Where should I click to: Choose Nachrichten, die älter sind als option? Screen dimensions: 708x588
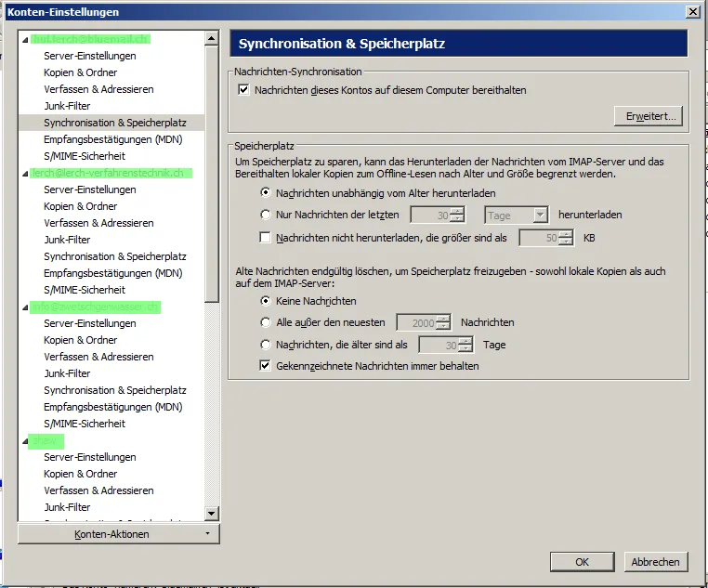point(266,345)
